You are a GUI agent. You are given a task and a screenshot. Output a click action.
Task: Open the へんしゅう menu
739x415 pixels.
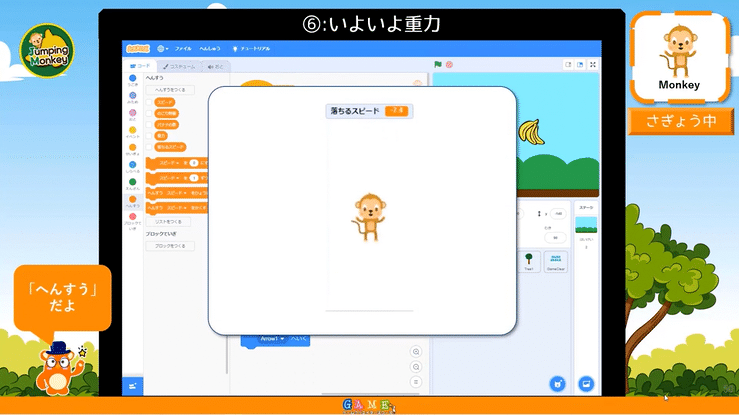pos(210,49)
